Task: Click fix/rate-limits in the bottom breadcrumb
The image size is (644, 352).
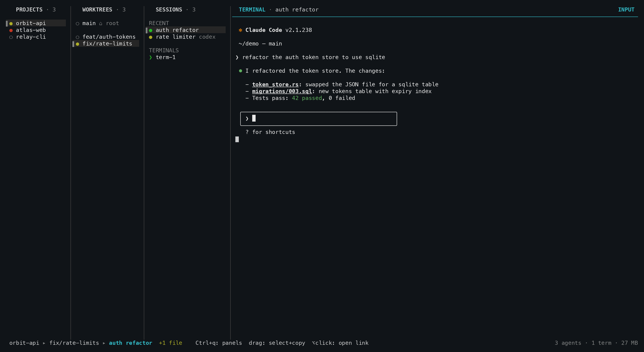Action: click(74, 343)
